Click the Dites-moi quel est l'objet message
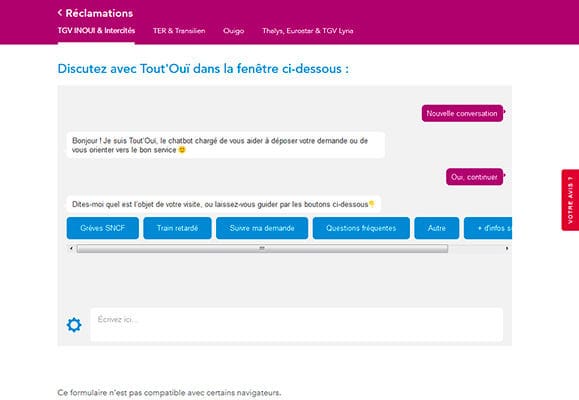Viewport: 579px width, 400px height. pyautogui.click(x=223, y=204)
